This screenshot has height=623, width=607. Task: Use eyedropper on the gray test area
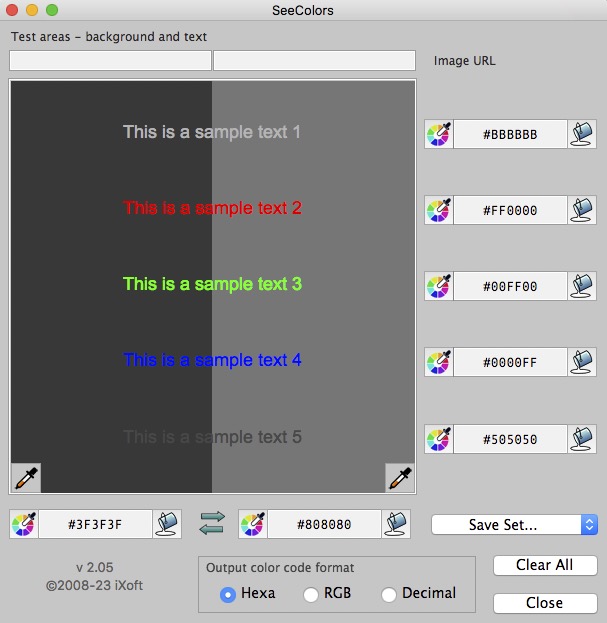(400, 478)
